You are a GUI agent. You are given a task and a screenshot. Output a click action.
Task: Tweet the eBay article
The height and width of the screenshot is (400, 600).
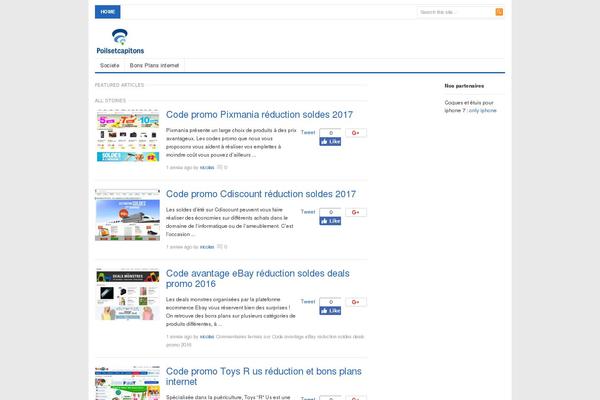coord(308,301)
